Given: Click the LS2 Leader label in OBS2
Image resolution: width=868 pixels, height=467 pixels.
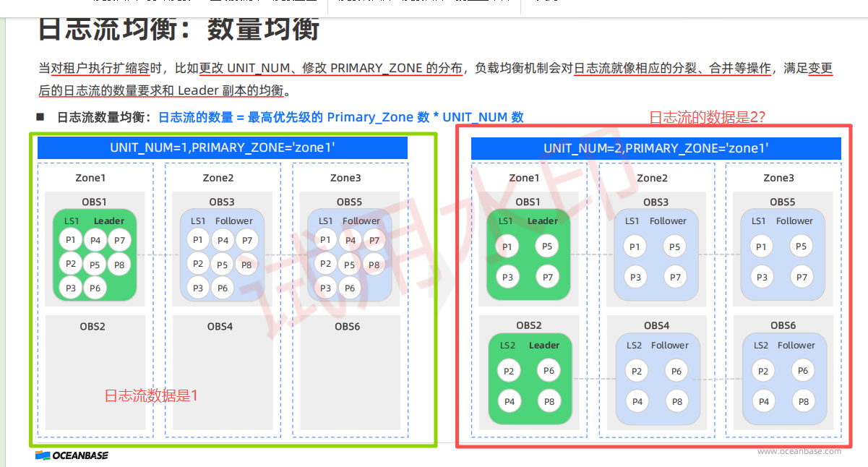Looking at the screenshot, I should point(529,346).
